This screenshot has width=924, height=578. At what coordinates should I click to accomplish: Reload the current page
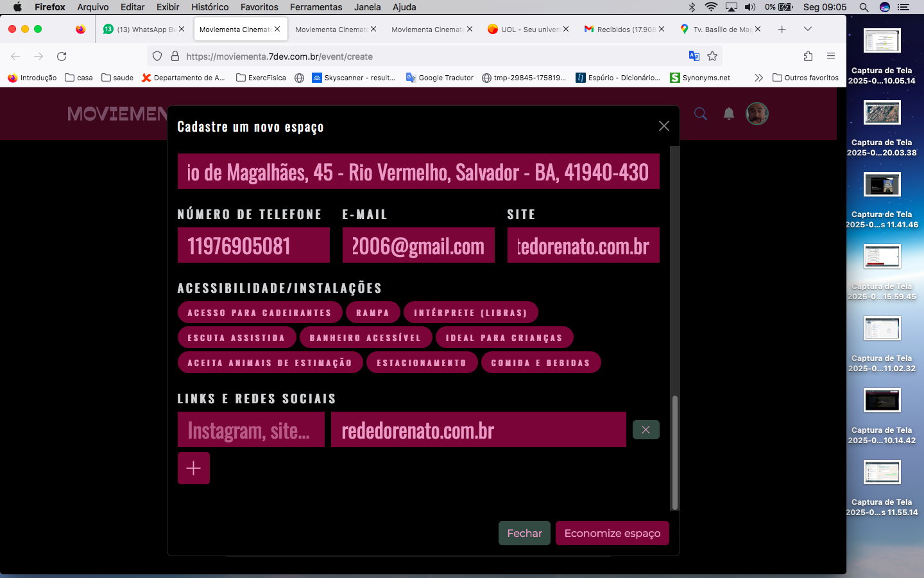pyautogui.click(x=62, y=57)
